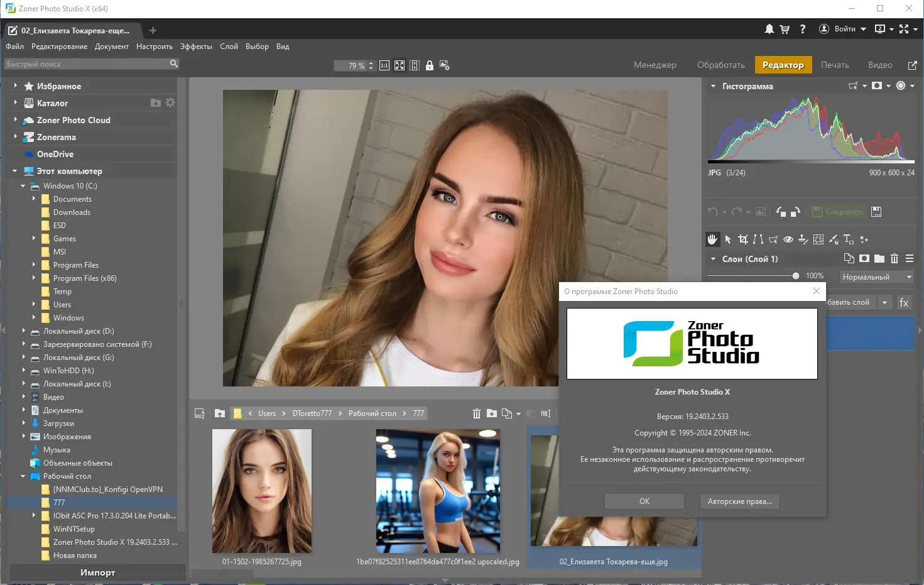The image size is (924, 585).
Task: Pick the red-eye correction tool
Action: click(x=788, y=239)
